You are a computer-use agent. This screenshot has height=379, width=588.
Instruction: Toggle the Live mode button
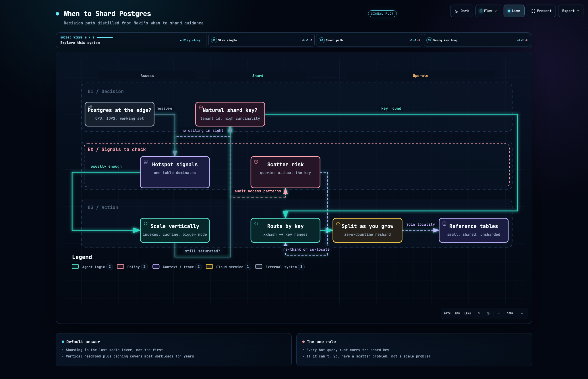pos(514,11)
